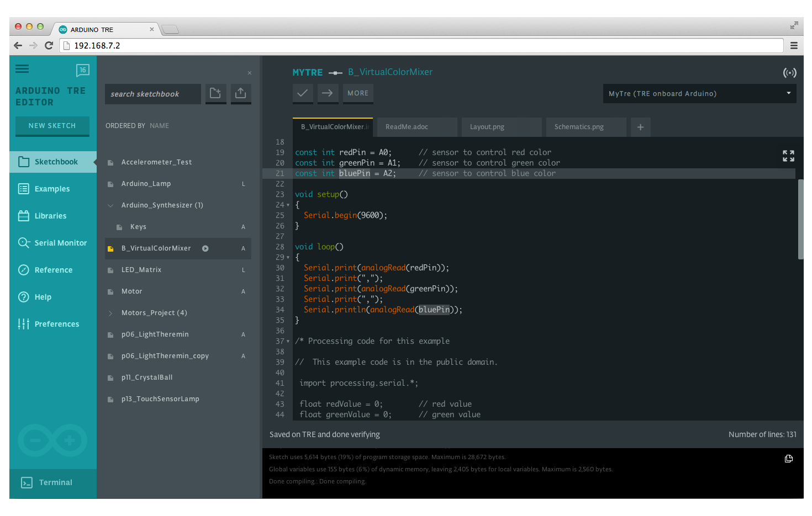Switch to the Schematics.png tab
Viewport: 812px width, 516px height.
[586, 127]
